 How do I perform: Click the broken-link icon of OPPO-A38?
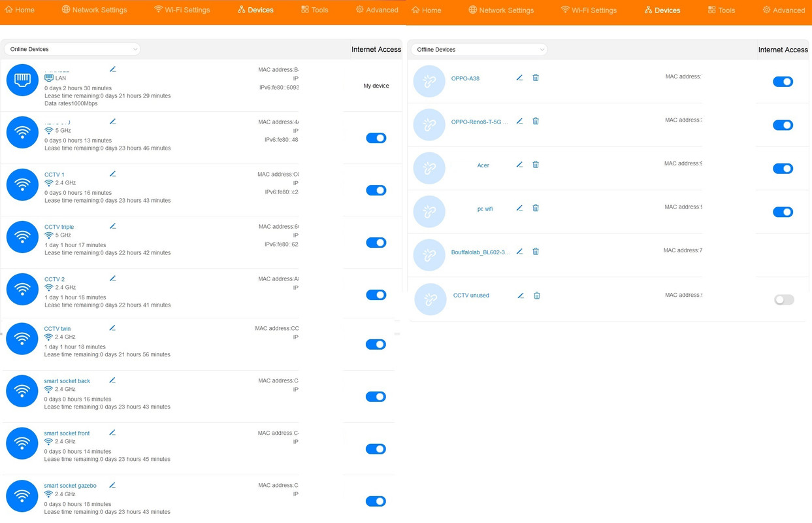(x=429, y=81)
